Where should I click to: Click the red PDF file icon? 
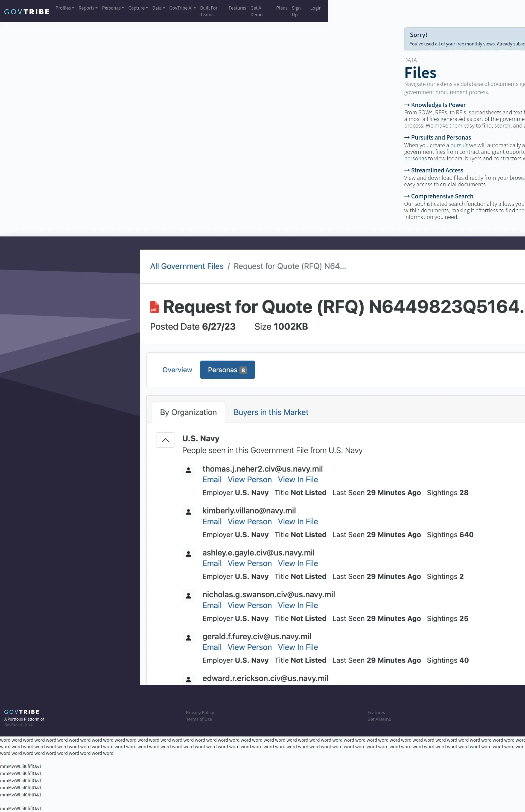pos(154,307)
